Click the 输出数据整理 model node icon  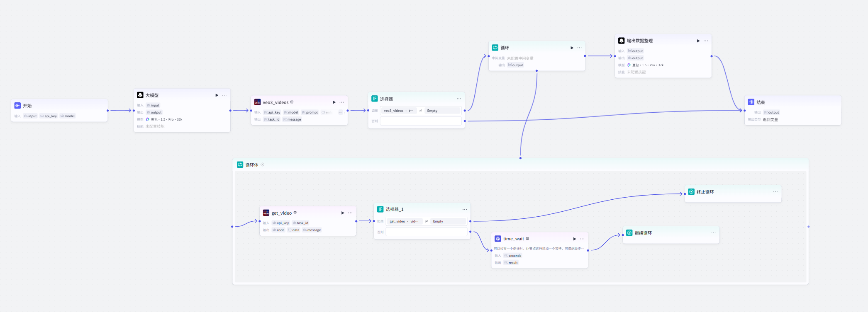[x=621, y=41]
